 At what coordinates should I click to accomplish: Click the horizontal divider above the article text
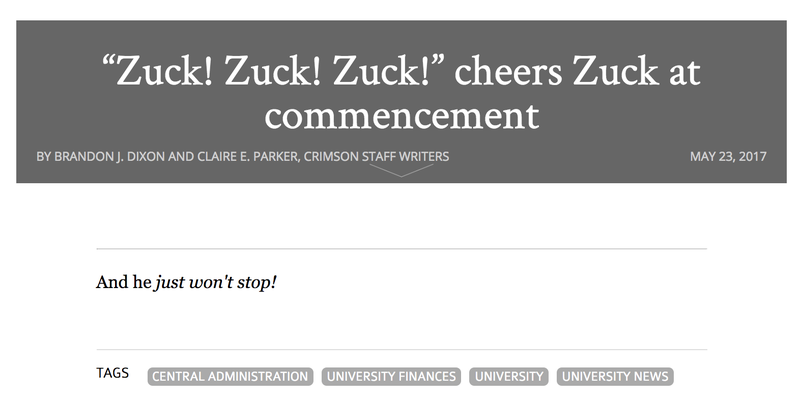pyautogui.click(x=402, y=249)
